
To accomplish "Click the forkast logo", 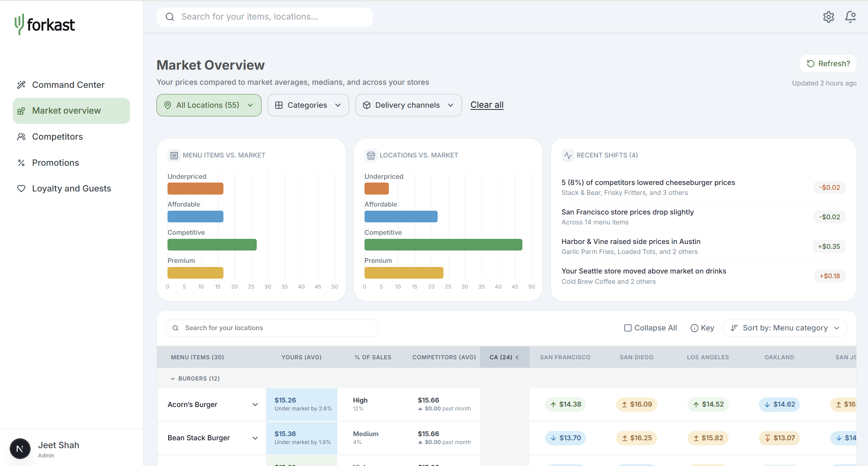I will pyautogui.click(x=45, y=24).
